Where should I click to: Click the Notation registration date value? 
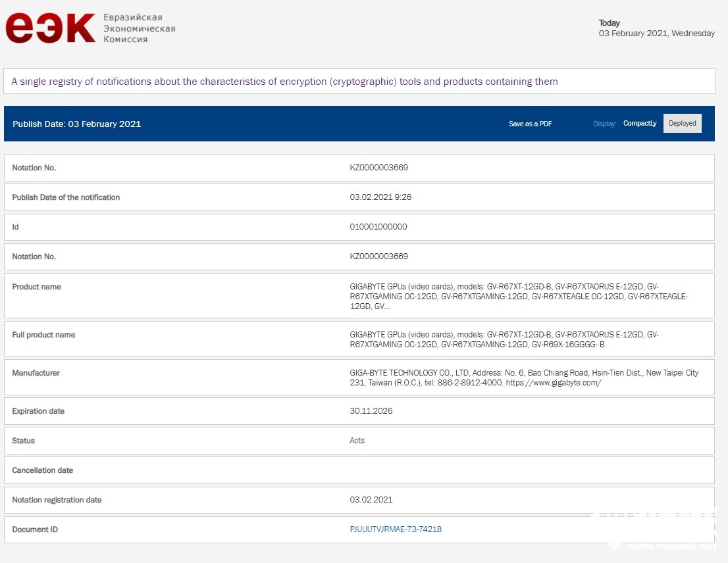tap(371, 500)
